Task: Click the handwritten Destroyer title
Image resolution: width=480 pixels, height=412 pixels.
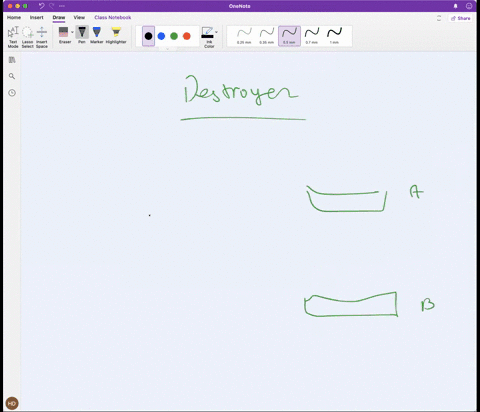Action: [x=241, y=90]
